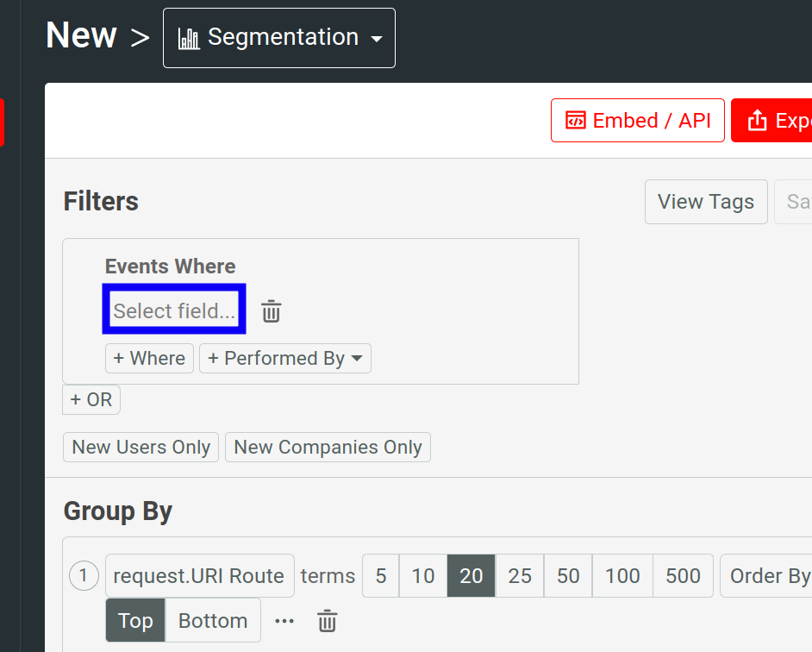812x652 pixels.
Task: Select the red highlighted item in the left sidebar
Action: pos(3,122)
